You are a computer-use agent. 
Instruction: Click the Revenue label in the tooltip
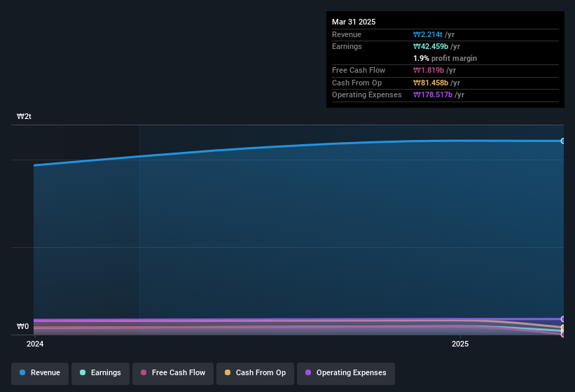pos(347,34)
